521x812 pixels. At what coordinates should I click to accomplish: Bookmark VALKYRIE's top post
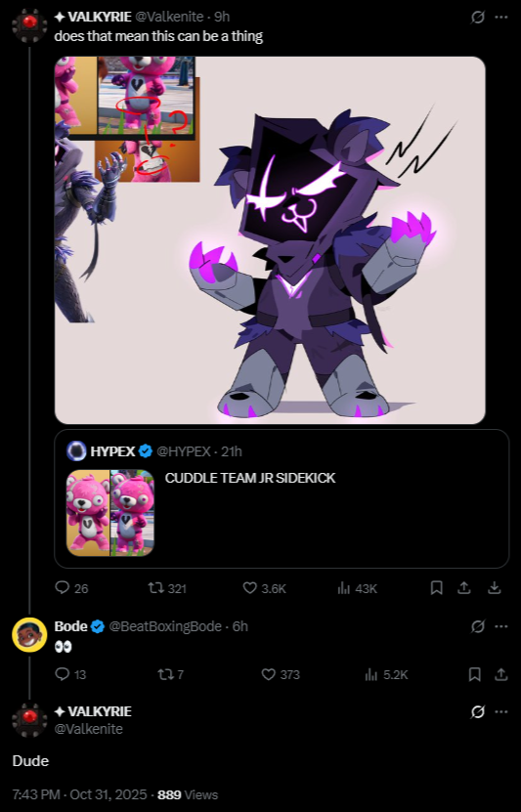pyautogui.click(x=437, y=588)
